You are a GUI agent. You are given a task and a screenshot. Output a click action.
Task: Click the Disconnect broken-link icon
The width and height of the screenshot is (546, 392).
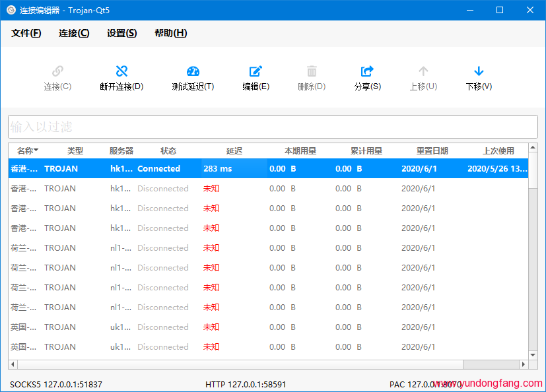click(121, 71)
